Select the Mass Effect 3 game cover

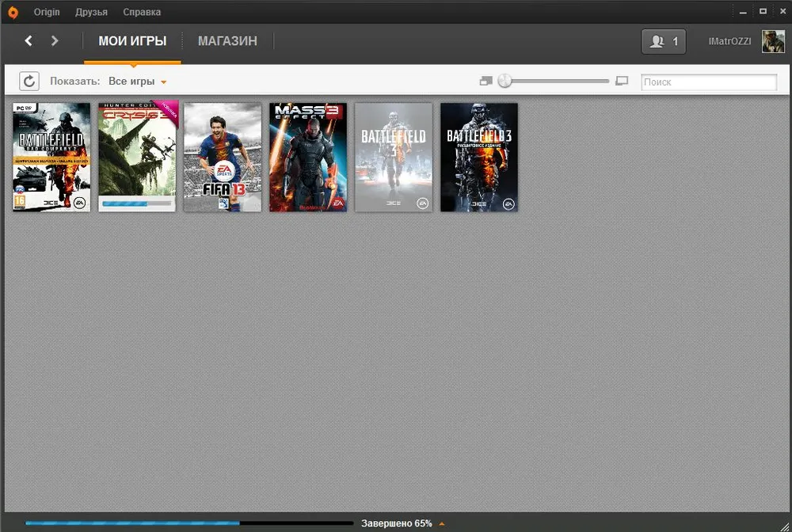[308, 157]
